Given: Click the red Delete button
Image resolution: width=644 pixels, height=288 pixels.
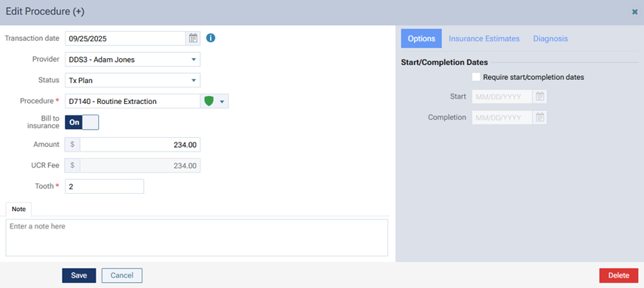Looking at the screenshot, I should point(618,276).
